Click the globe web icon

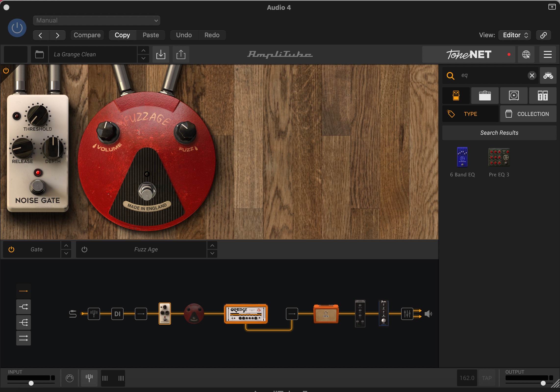526,54
